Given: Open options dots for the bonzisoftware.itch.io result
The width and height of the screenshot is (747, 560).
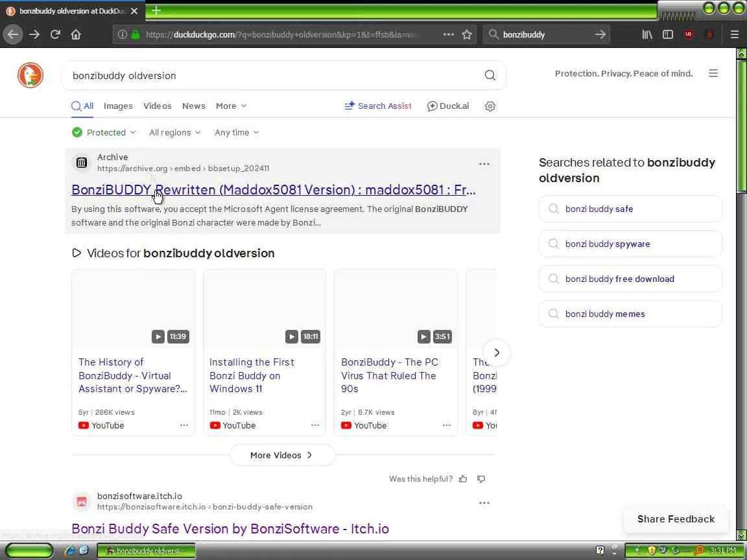Looking at the screenshot, I should pyautogui.click(x=484, y=503).
